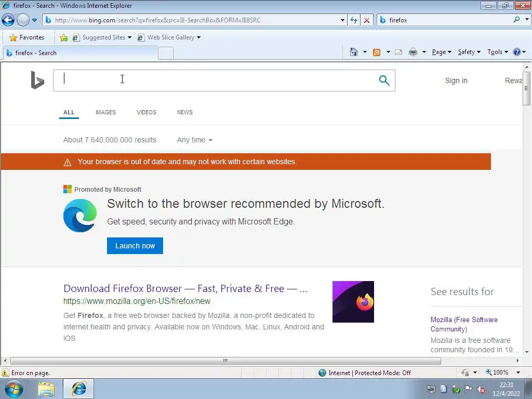This screenshot has width=532, height=399.
Task: Click the Bing search magnifier button
Action: tap(384, 81)
